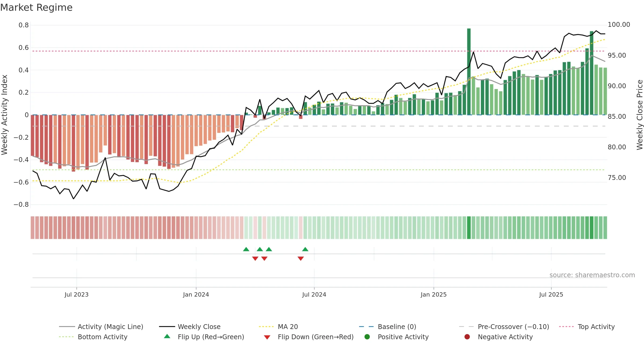Viewport: 644px width, 362px height.
Task: Toggle the Weekly Close legend entry
Action: 190,327
